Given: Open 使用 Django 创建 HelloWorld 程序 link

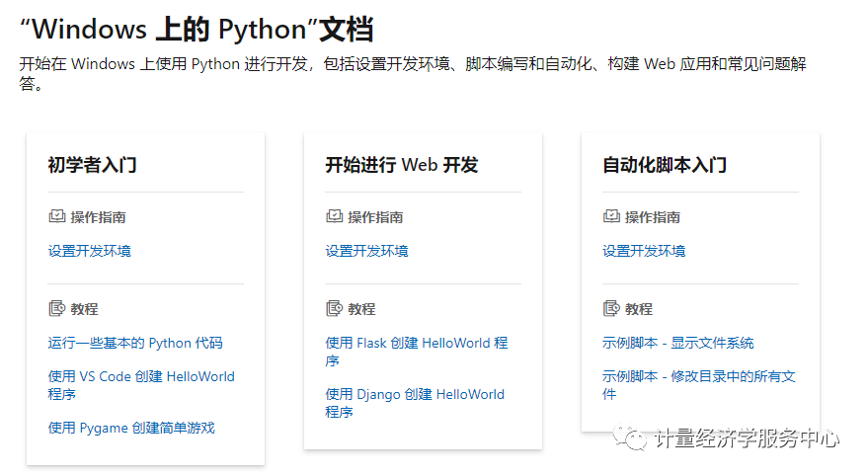Looking at the screenshot, I should click(x=415, y=403).
